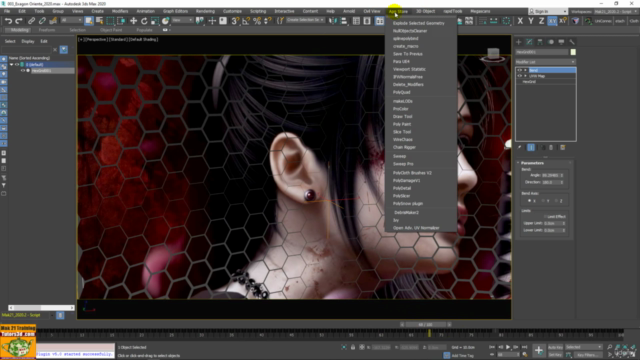Open the Graph Editors menu
Screen dimensions: 640x360
tap(175, 11)
